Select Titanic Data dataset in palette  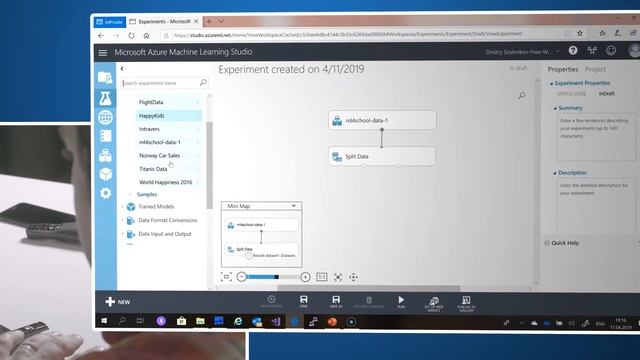pyautogui.click(x=168, y=169)
